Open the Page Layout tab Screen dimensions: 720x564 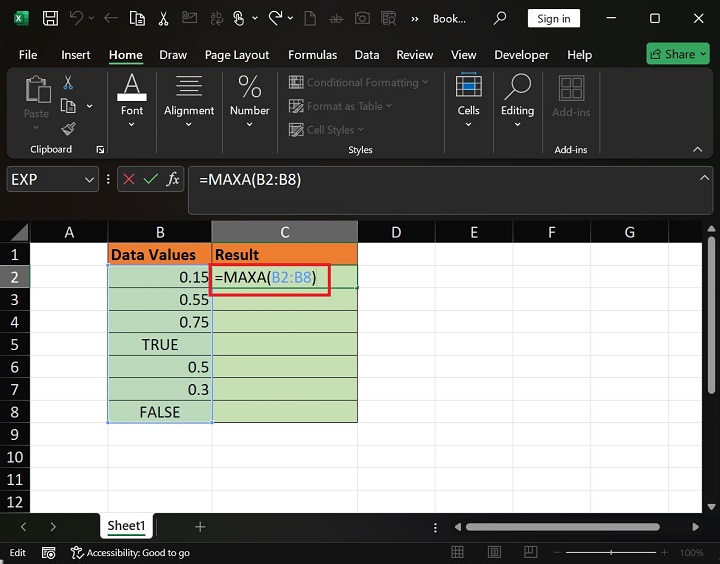coord(237,55)
